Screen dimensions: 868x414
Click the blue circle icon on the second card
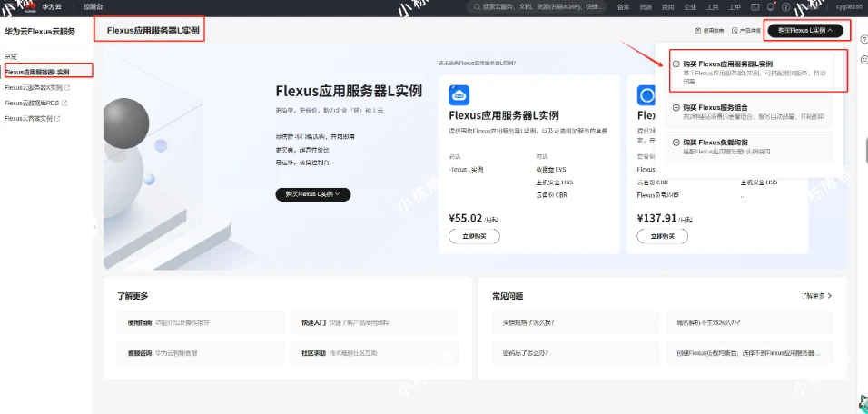pyautogui.click(x=646, y=95)
